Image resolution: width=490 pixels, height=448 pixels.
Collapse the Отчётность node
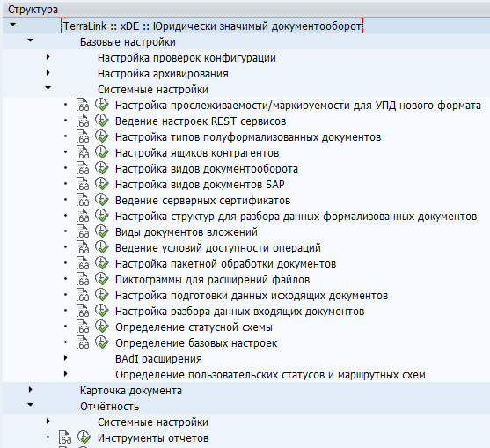(x=30, y=405)
